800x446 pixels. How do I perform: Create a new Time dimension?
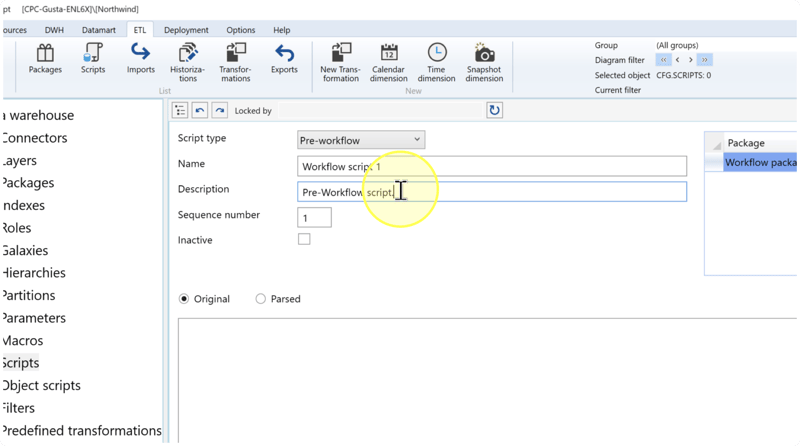coord(436,63)
